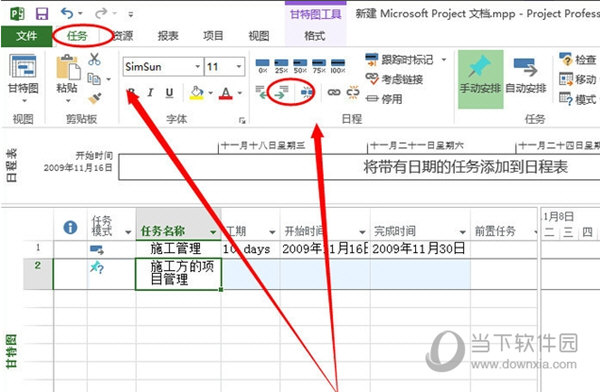This screenshot has height=392, width=600.
Task: Expand the 任务名称 column filter arrow
Action: tap(213, 232)
